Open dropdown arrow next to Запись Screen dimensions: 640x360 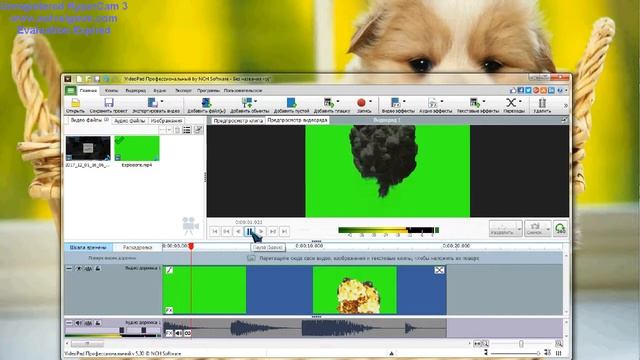click(371, 101)
